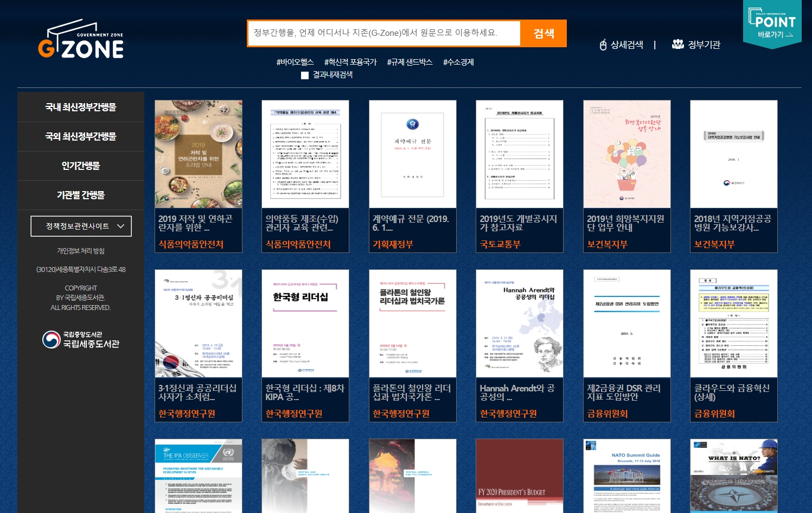Image resolution: width=812 pixels, height=513 pixels.
Task: Click the 상세검색 detailed search icon
Action: point(603,45)
